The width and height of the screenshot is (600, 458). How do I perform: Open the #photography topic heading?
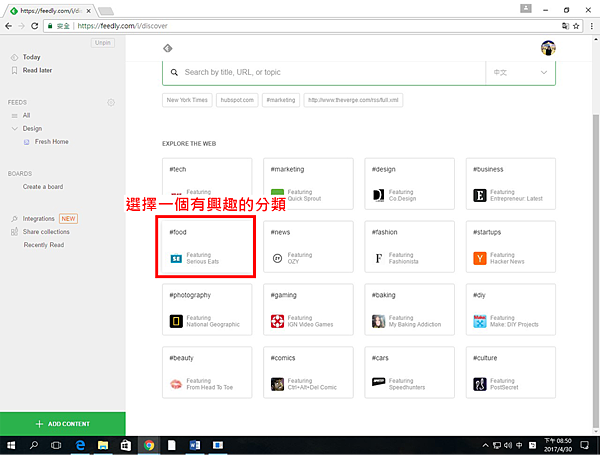[190, 295]
